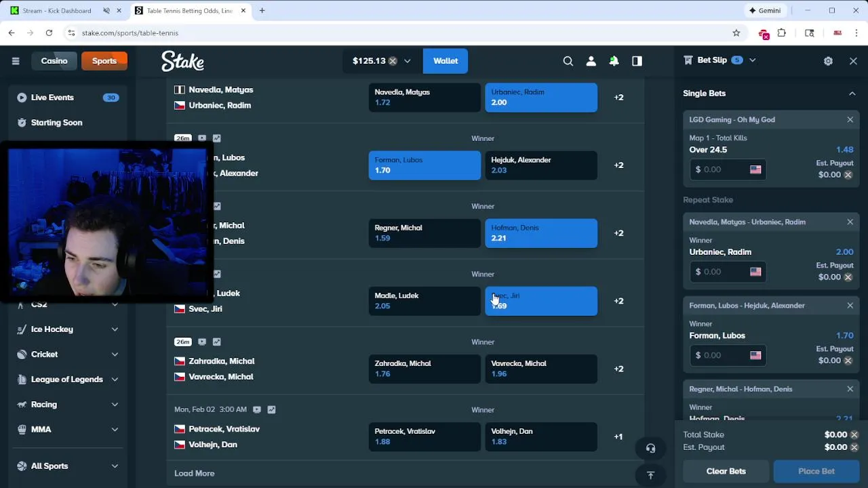The width and height of the screenshot is (868, 488).
Task: Open Chrome extensions puzzle icon
Action: (x=782, y=33)
